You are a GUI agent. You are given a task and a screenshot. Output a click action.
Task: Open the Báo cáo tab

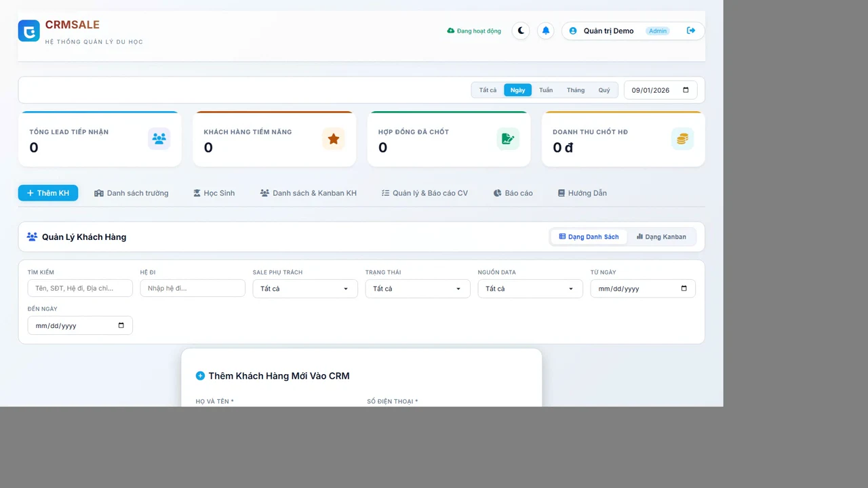(x=513, y=193)
